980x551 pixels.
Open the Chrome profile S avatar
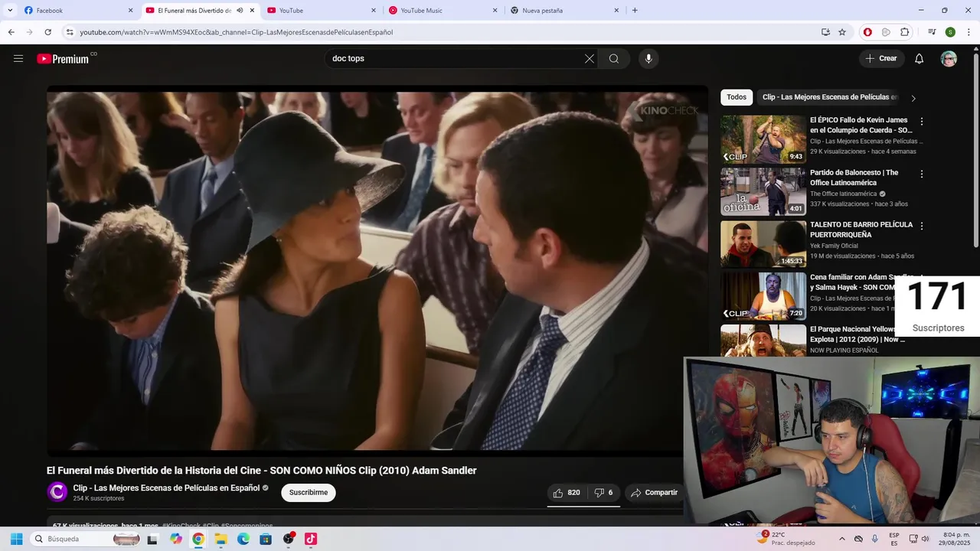tap(950, 32)
